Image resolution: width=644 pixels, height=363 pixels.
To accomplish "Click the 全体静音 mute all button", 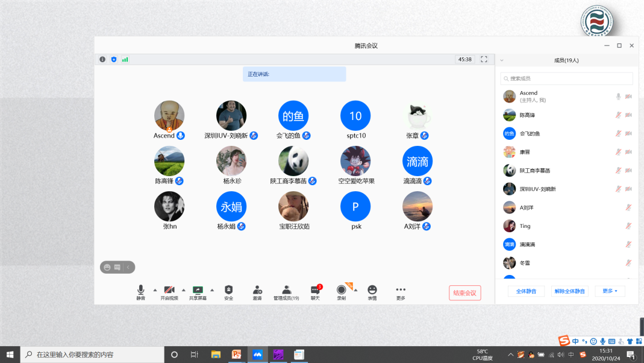I will 526,291.
